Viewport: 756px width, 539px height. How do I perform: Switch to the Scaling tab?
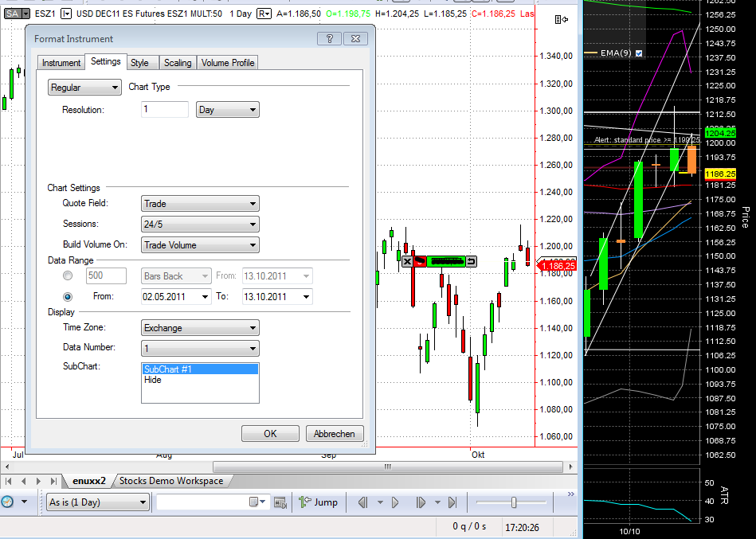(x=178, y=63)
